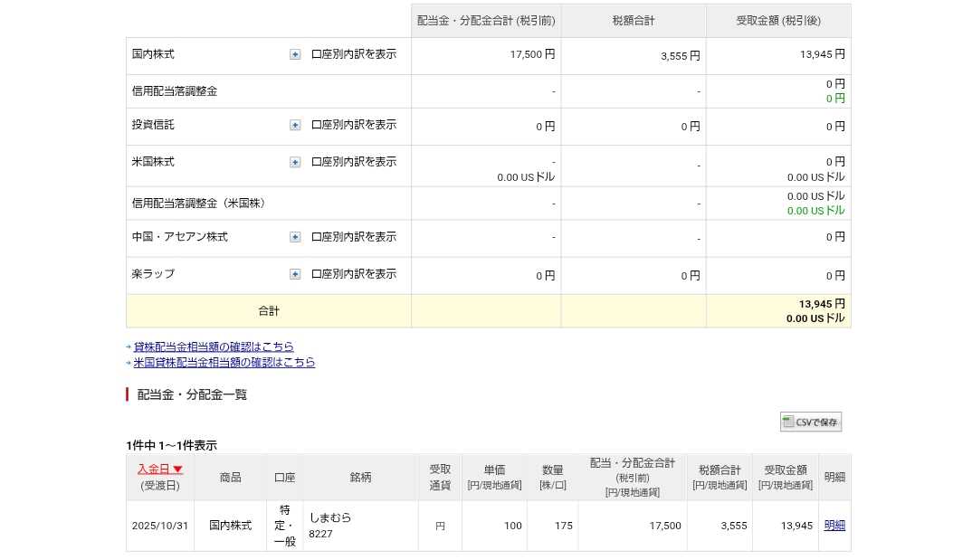Select 明細 column header in list

tap(834, 478)
